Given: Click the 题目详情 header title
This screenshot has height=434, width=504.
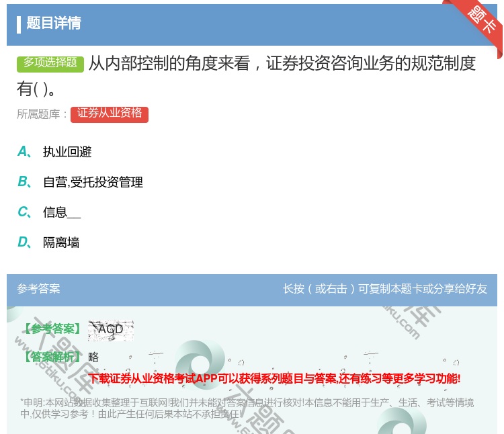Looking at the screenshot, I should (54, 23).
